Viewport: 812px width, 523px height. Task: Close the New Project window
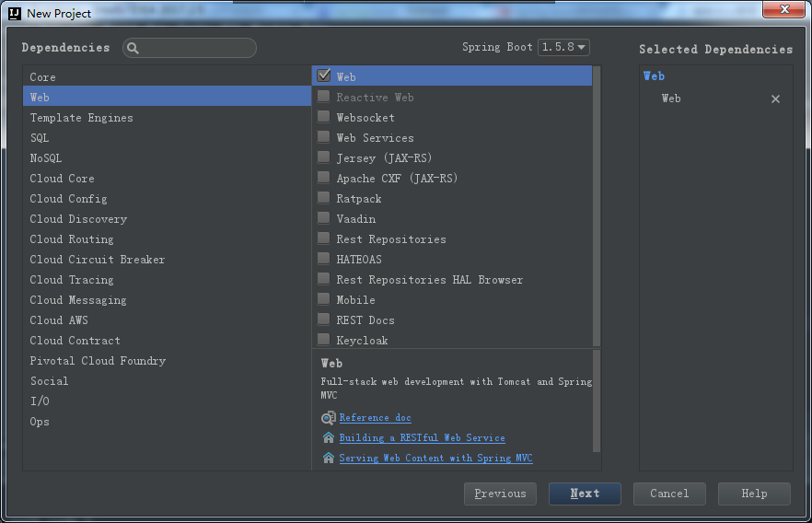pyautogui.click(x=784, y=9)
